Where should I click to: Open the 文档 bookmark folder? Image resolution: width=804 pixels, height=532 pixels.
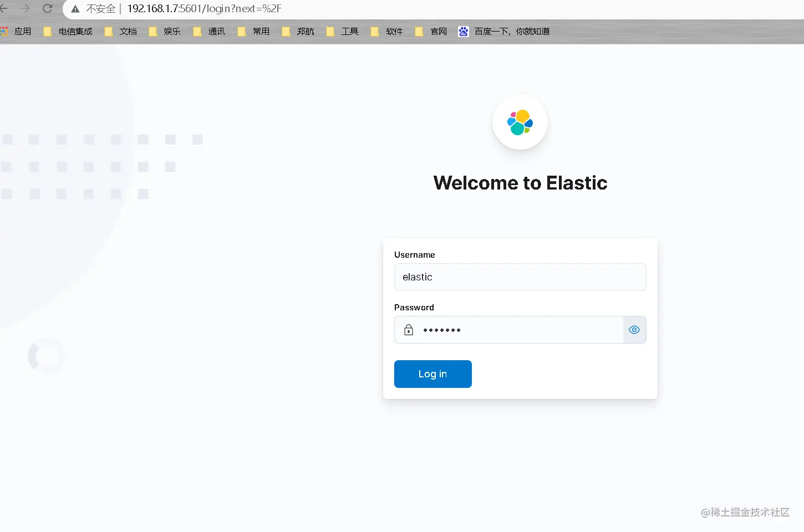121,32
